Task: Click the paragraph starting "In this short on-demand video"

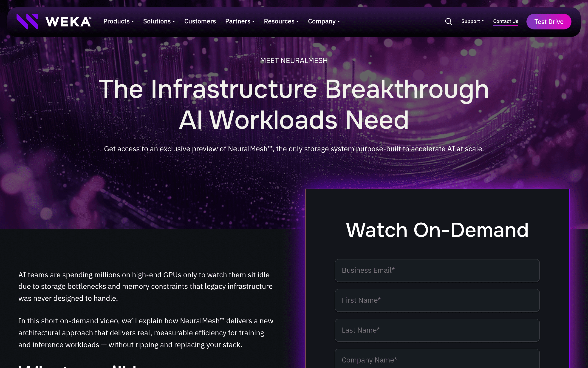Action: coord(146,333)
